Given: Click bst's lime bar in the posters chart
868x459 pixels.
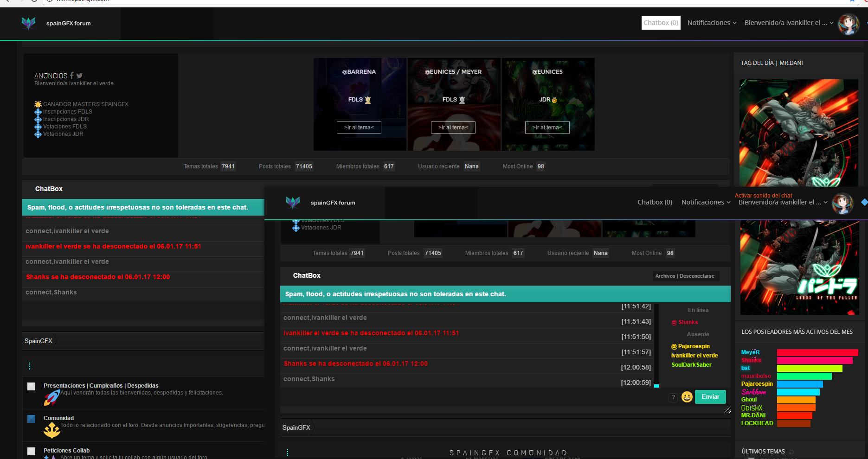Looking at the screenshot, I should pyautogui.click(x=810, y=368).
